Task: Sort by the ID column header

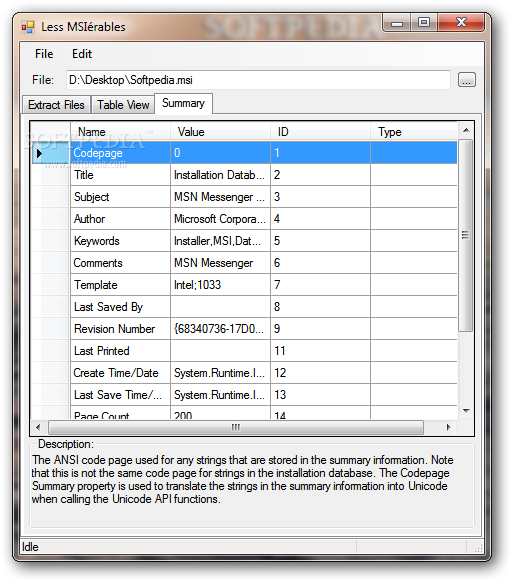Action: pyautogui.click(x=320, y=132)
